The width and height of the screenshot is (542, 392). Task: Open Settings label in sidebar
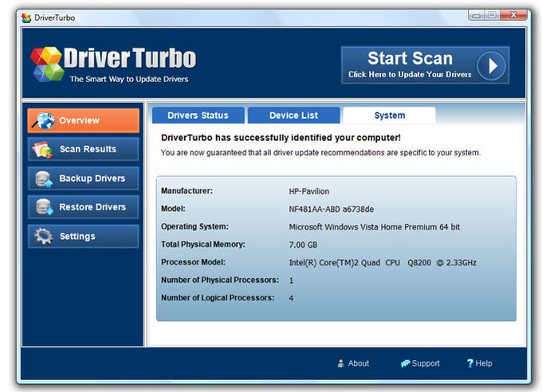click(x=77, y=237)
